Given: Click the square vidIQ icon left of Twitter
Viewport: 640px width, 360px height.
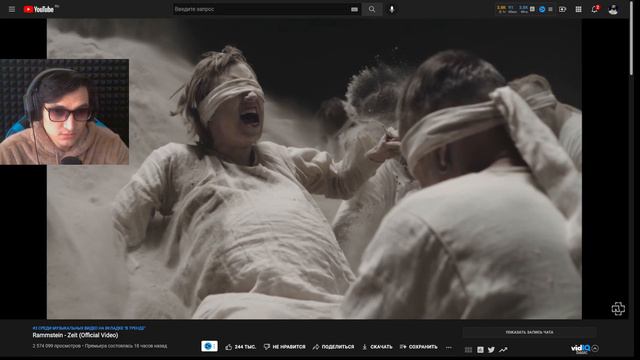Looking at the screenshot, I should [x=480, y=350].
